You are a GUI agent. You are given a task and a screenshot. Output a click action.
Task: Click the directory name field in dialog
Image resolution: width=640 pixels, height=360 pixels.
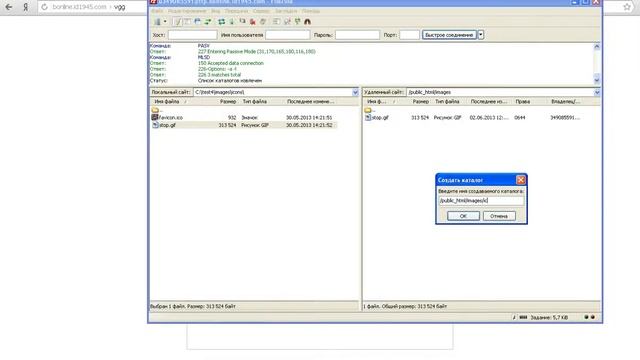(481, 201)
